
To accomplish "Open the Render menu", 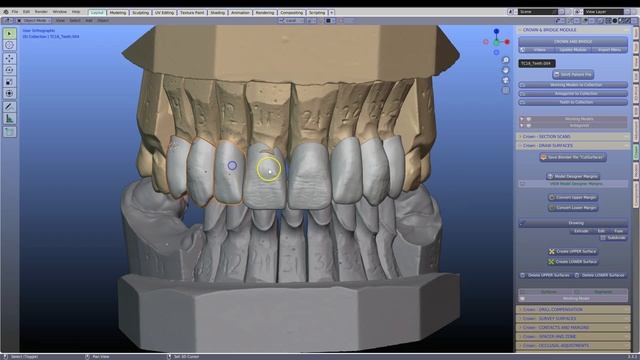I will 41,12.
